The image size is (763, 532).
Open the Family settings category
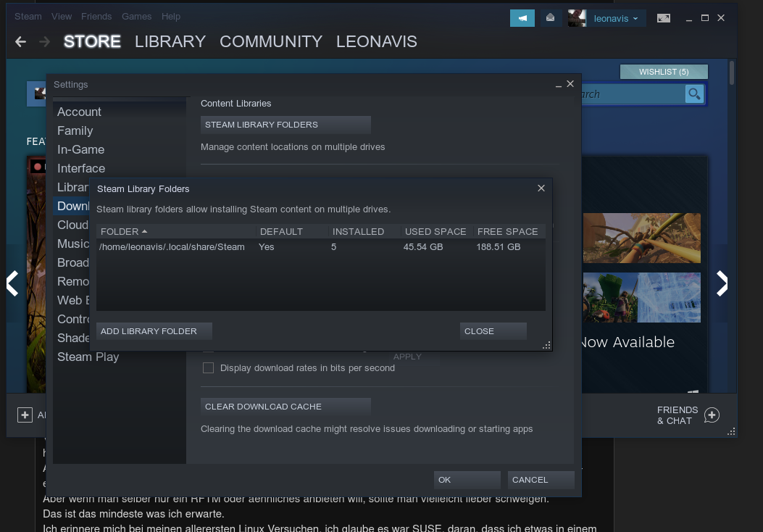[75, 131]
